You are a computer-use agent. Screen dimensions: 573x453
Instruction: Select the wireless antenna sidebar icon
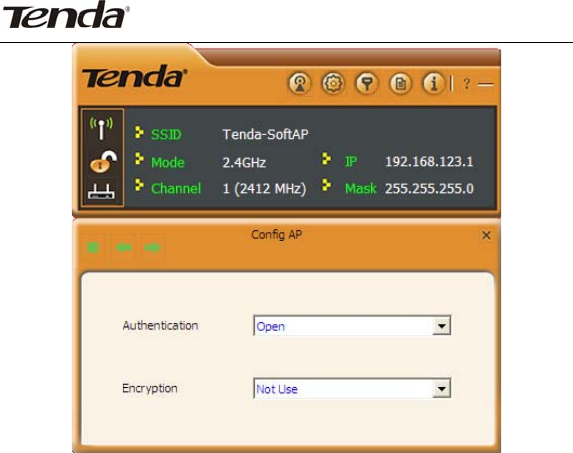(102, 128)
